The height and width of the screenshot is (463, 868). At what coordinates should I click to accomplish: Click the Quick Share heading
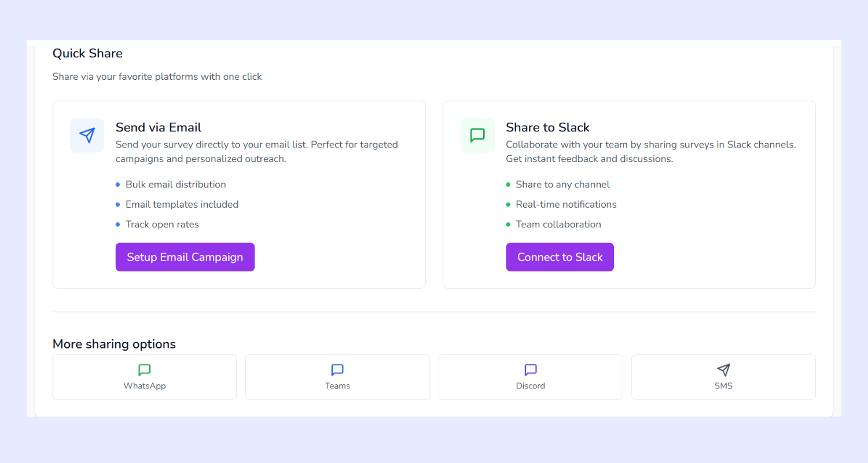(87, 53)
